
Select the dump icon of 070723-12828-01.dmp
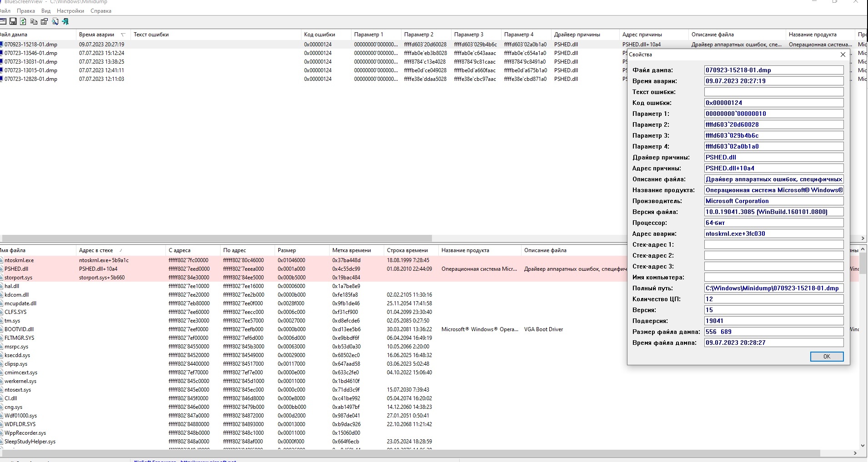click(x=1, y=79)
